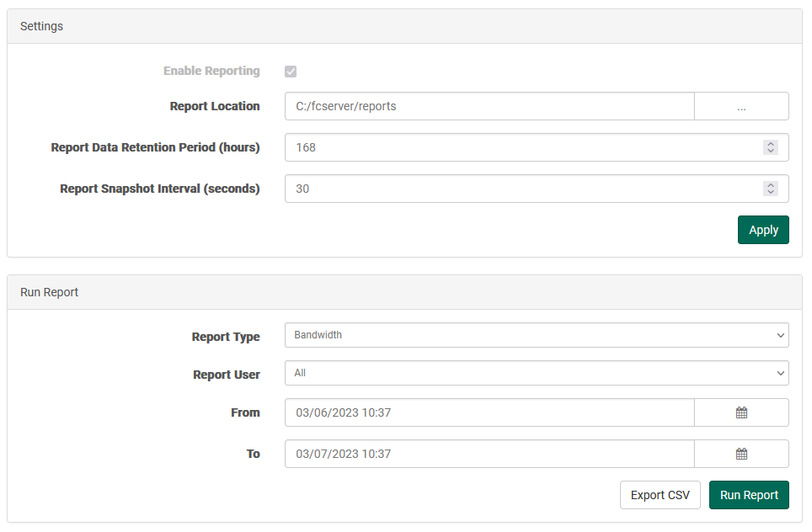812x532 pixels.
Task: Focus the Snapshot Interval seconds field
Action: coord(537,189)
